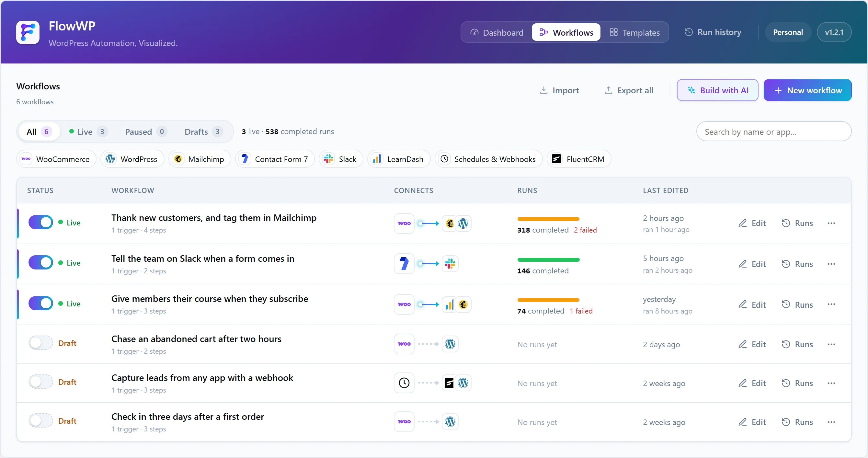Viewport: 868px width, 458px height.
Task: Open more options for Give members row
Action: coord(831,304)
